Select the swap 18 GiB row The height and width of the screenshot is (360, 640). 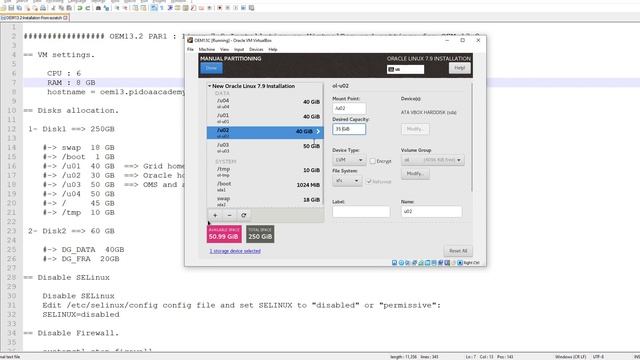click(265, 200)
